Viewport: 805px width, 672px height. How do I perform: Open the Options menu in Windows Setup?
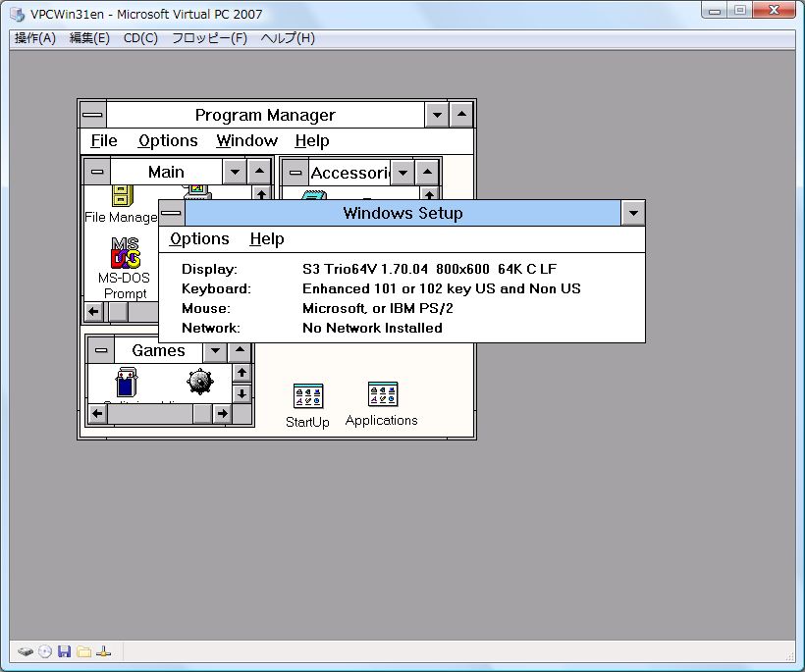pyautogui.click(x=199, y=239)
